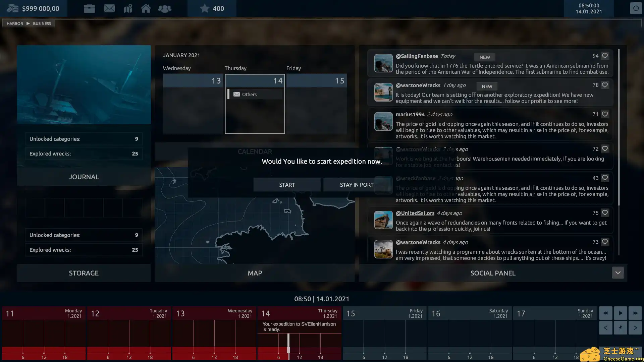
Task: Click the map icon in top bar
Action: click(x=128, y=8)
